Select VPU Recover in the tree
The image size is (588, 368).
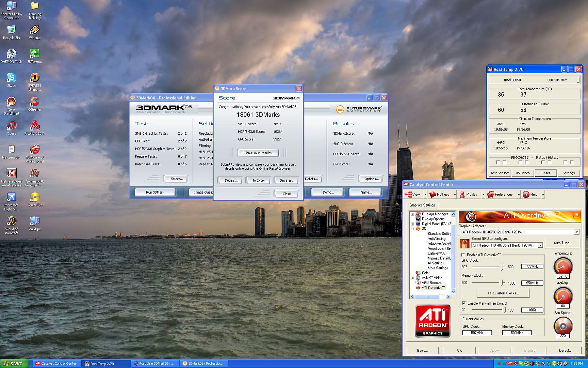[432, 282]
